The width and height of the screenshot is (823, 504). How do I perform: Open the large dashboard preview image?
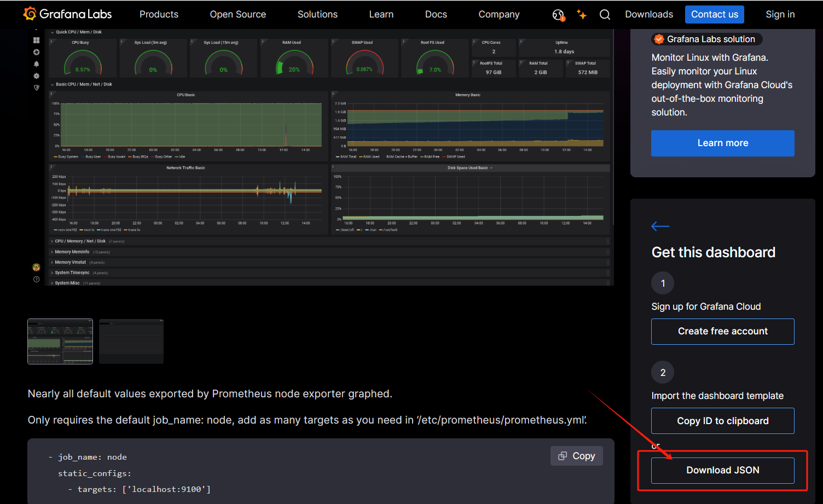pos(321,157)
